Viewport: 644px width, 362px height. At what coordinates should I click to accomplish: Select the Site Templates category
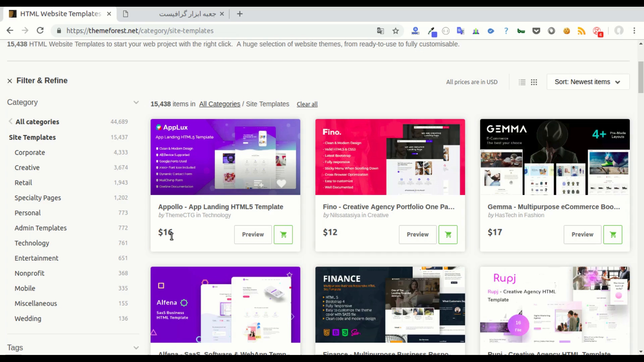click(x=32, y=137)
